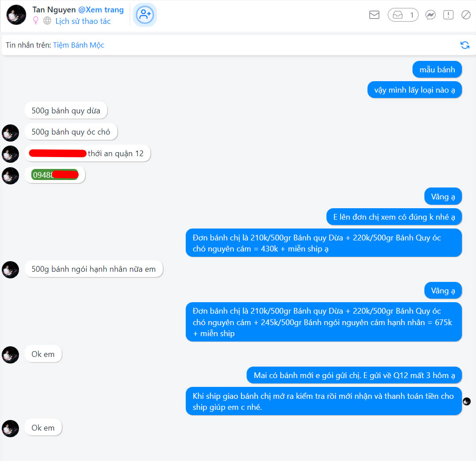Open the Messenger icon in header

point(430,15)
